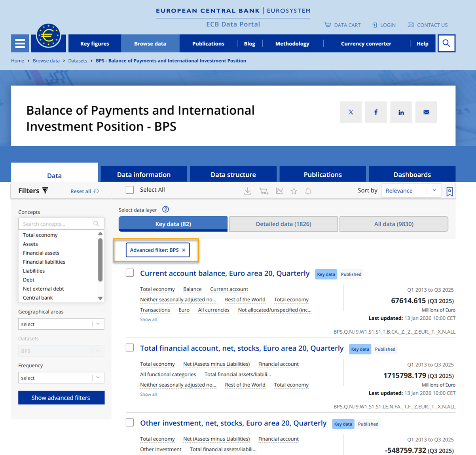Screen dimensions: 476x455
Task: Click the Show advanced filters button
Action: pos(61,398)
